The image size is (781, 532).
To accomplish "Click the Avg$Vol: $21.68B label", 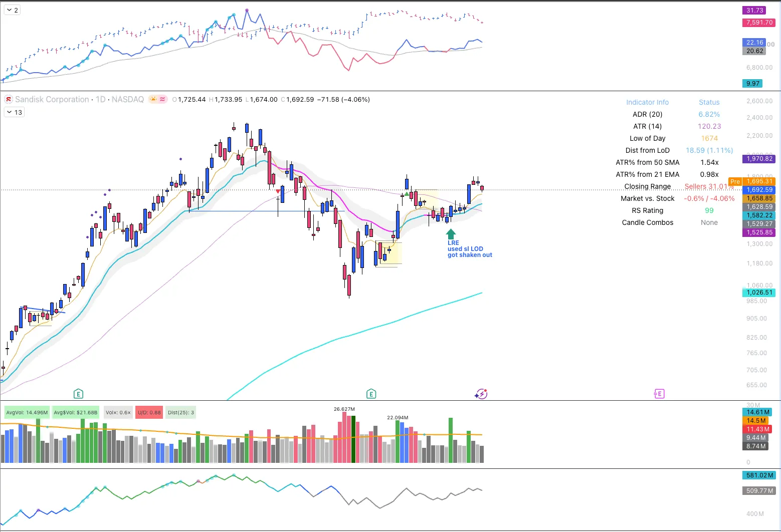I will click(76, 413).
